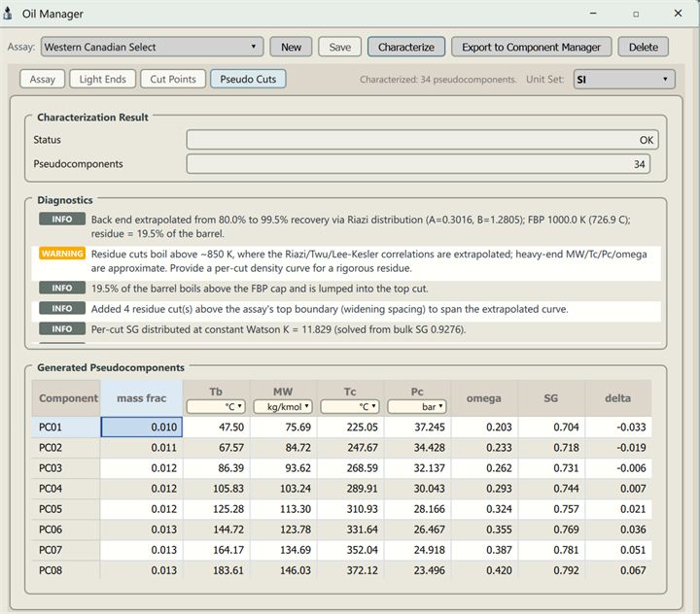The image size is (700, 614).
Task: Go to the Cut Points tab
Action: 173,79
